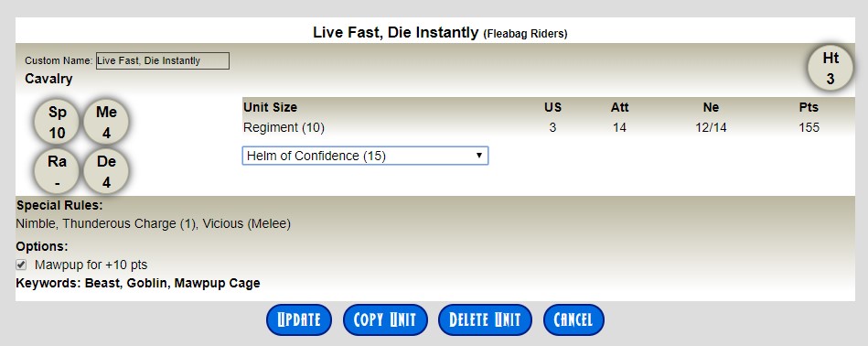Toggle the Mawpup option checkbox
The width and height of the screenshot is (868, 346).
[x=22, y=265]
